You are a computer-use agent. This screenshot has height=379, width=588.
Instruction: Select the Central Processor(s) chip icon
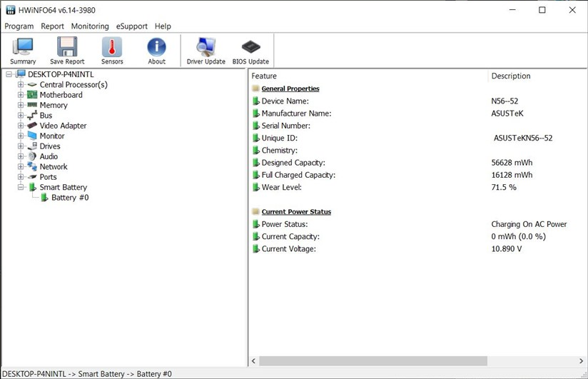32,85
